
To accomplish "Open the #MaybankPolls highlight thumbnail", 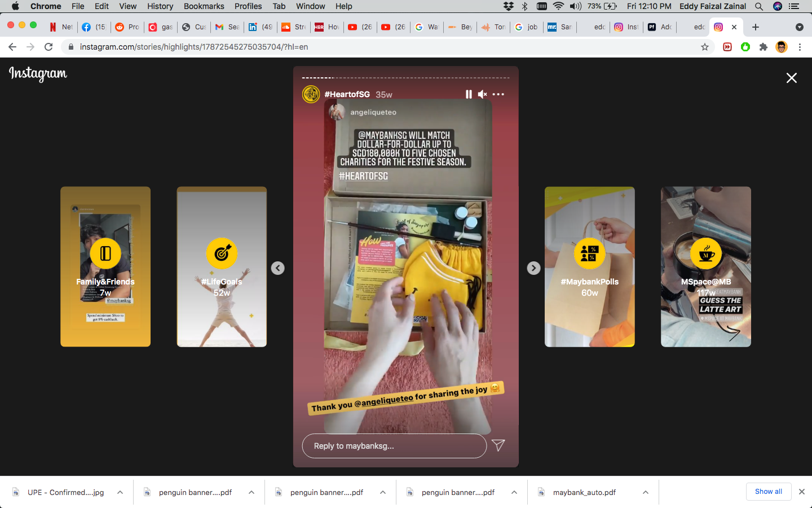I will (x=590, y=266).
